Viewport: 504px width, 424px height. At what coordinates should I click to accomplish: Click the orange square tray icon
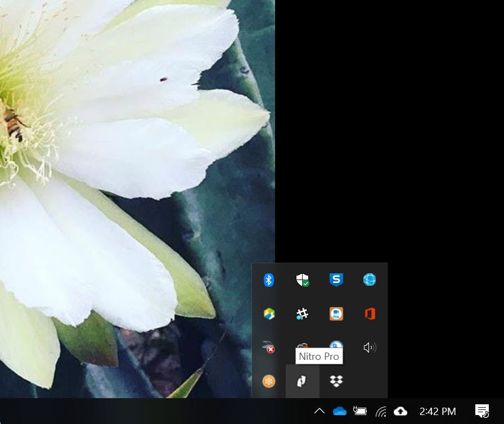pyautogui.click(x=336, y=314)
